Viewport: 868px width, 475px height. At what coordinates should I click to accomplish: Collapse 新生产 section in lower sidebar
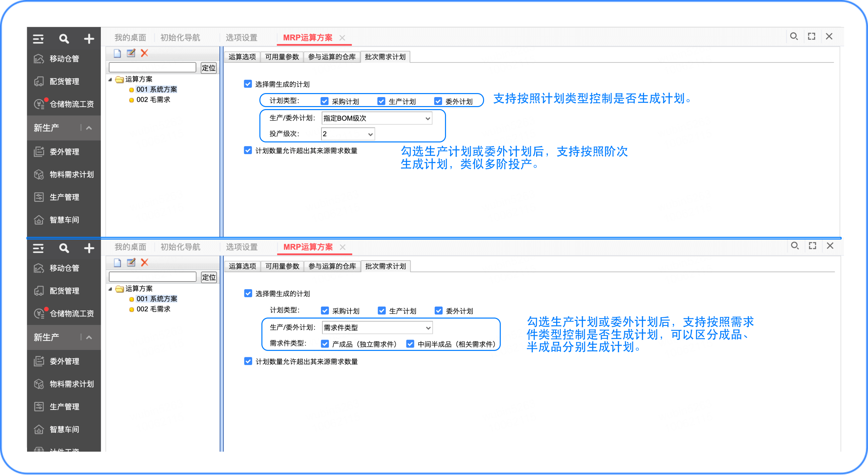pos(89,337)
